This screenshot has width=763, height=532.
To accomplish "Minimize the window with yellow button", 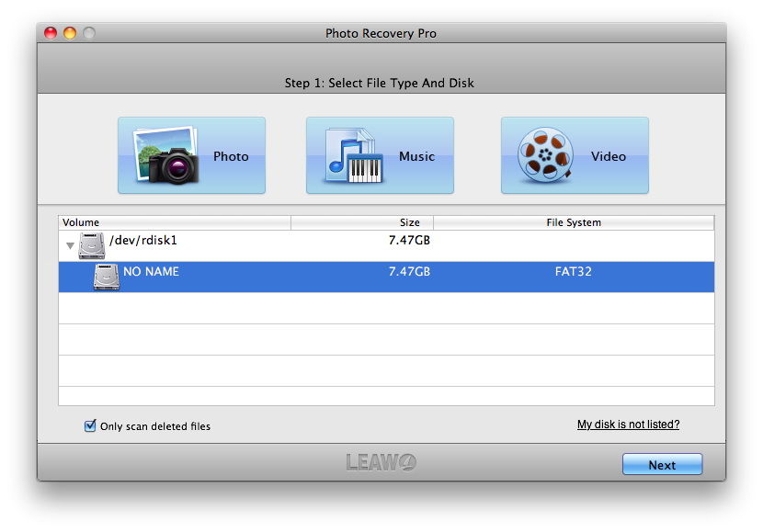I will pos(70,33).
